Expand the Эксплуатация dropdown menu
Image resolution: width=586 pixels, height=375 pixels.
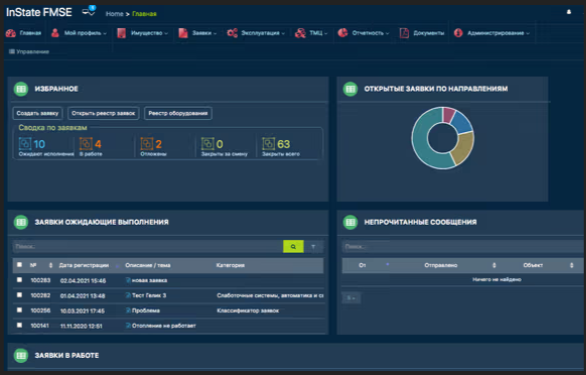pyautogui.click(x=283, y=33)
